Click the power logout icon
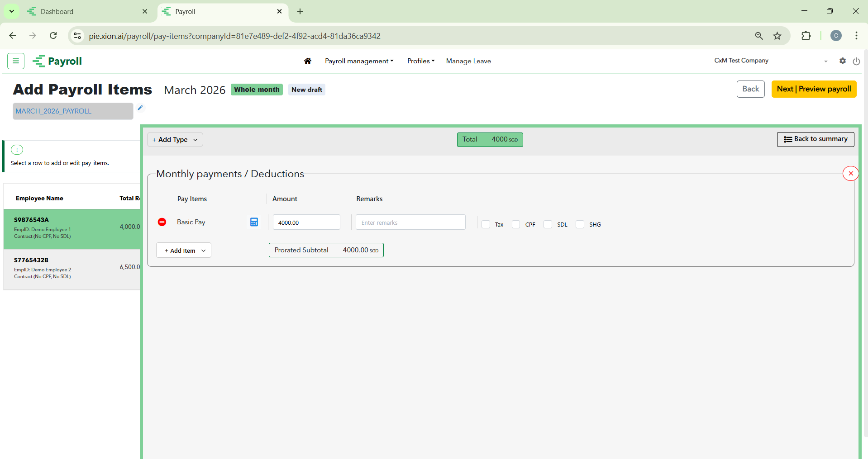 pos(856,62)
